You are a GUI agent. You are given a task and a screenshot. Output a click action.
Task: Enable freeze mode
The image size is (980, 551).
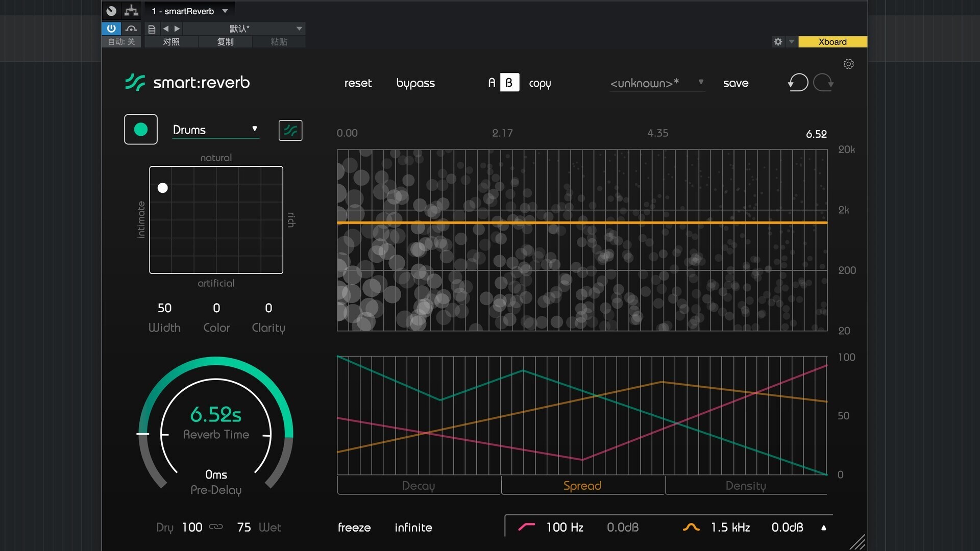pyautogui.click(x=354, y=528)
